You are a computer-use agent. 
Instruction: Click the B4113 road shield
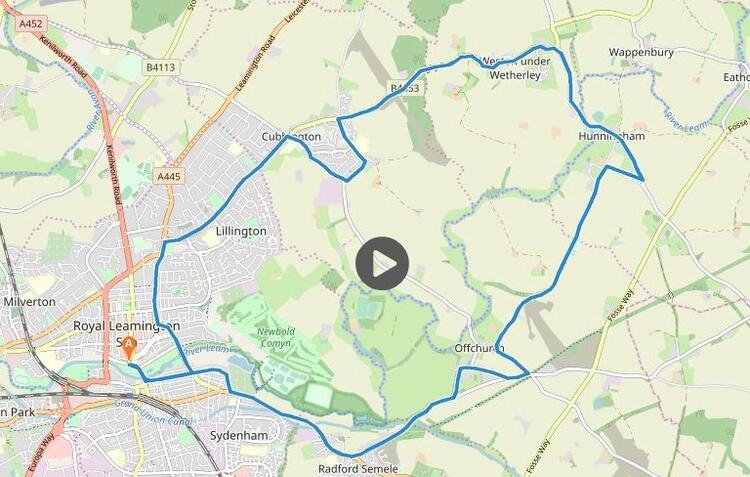(x=161, y=67)
